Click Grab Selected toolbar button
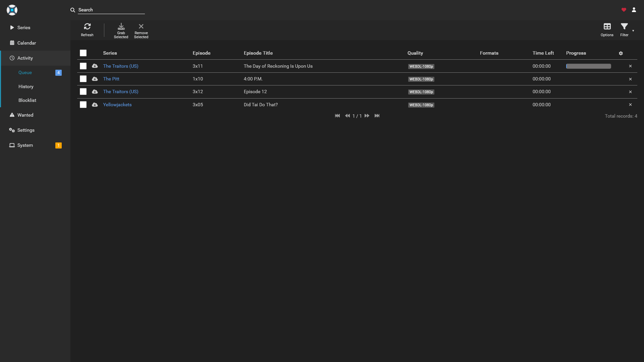The width and height of the screenshot is (644, 362). pyautogui.click(x=121, y=30)
